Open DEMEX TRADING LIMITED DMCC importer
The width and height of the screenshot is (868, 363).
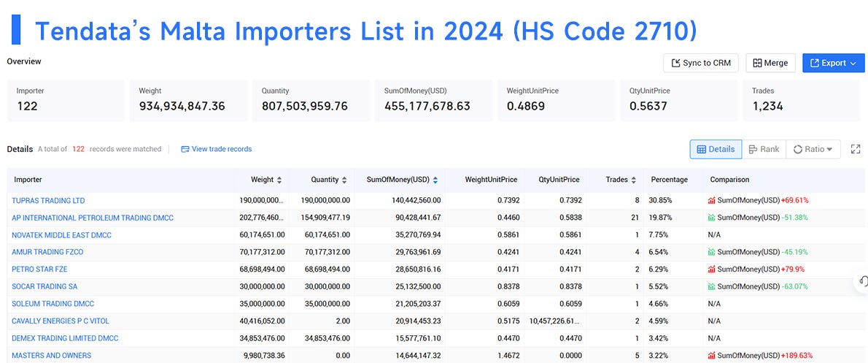65,338
